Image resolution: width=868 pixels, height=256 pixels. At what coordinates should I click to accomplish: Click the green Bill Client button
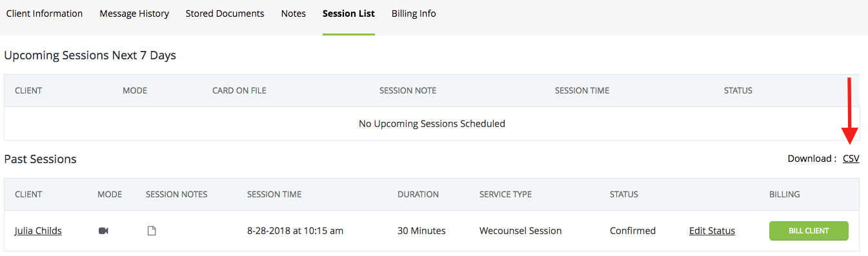[809, 231]
